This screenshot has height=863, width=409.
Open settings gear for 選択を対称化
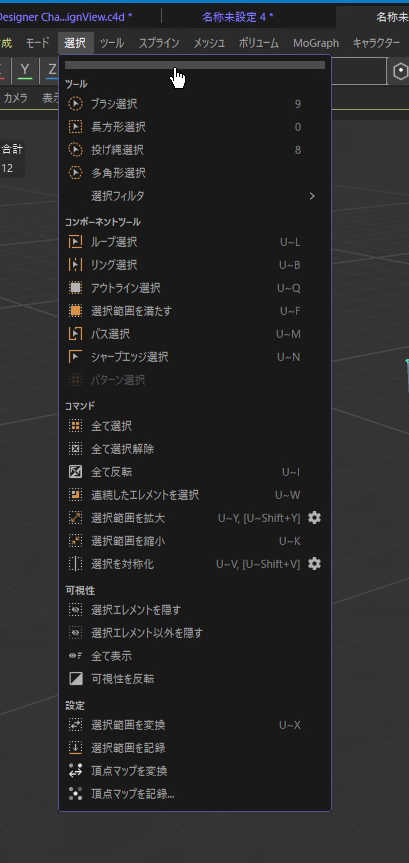314,564
